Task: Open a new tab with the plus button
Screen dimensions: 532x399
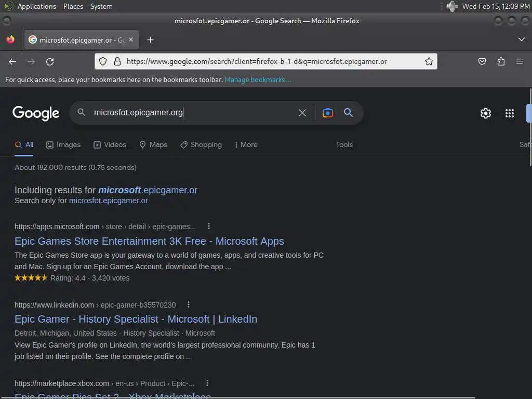Action: [x=150, y=40]
